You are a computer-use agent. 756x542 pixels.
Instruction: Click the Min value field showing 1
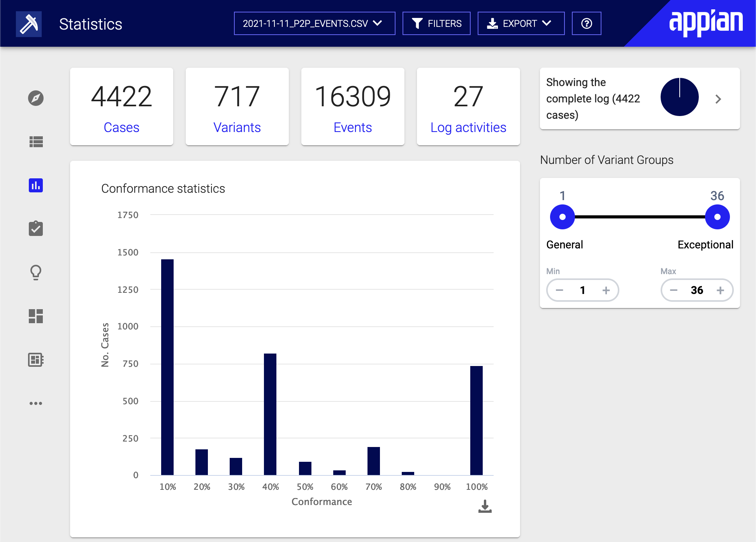coord(583,290)
